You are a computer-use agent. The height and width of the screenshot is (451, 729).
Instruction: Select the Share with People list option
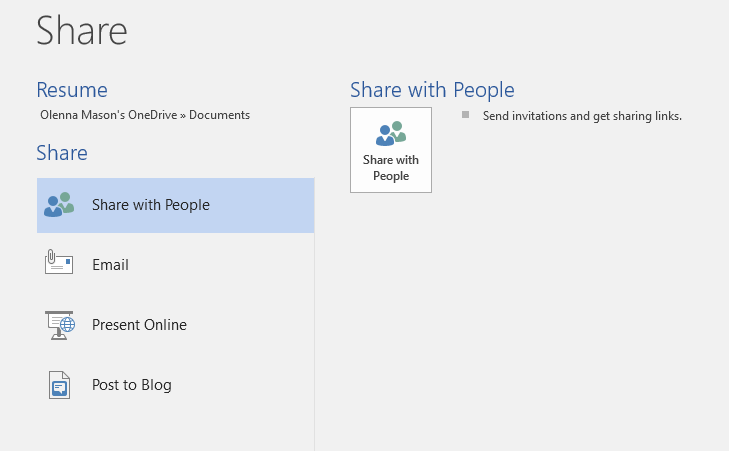[x=151, y=205]
